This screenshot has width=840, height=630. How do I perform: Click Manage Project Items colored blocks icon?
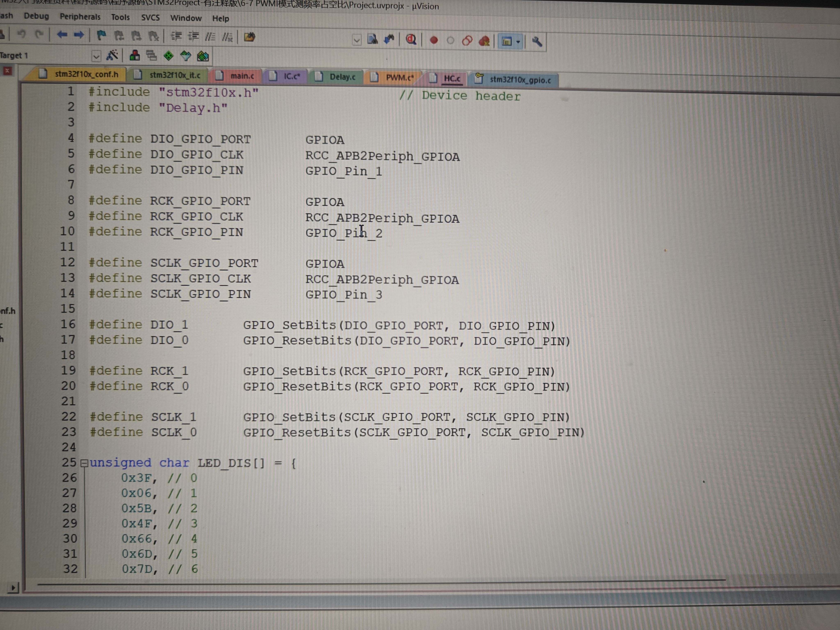coord(135,56)
